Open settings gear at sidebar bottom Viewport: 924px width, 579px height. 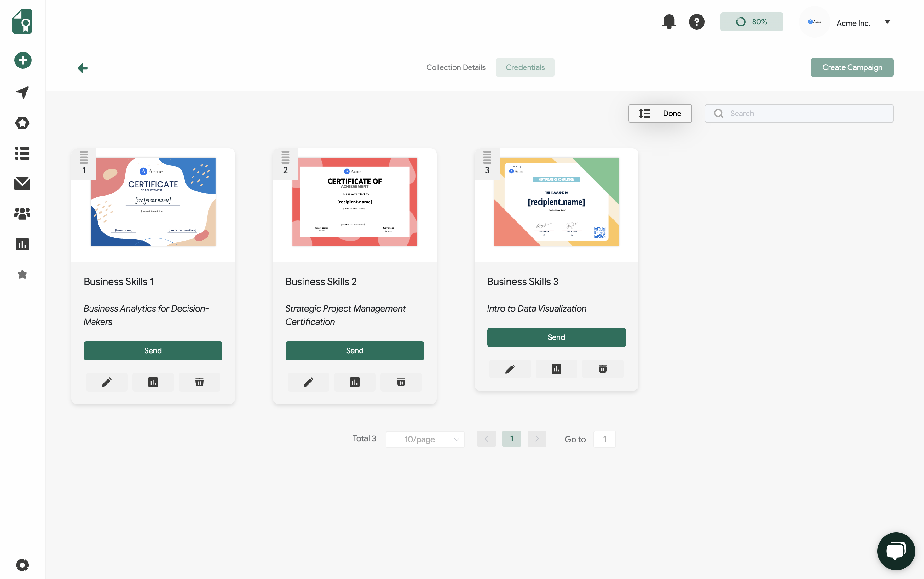(23, 565)
